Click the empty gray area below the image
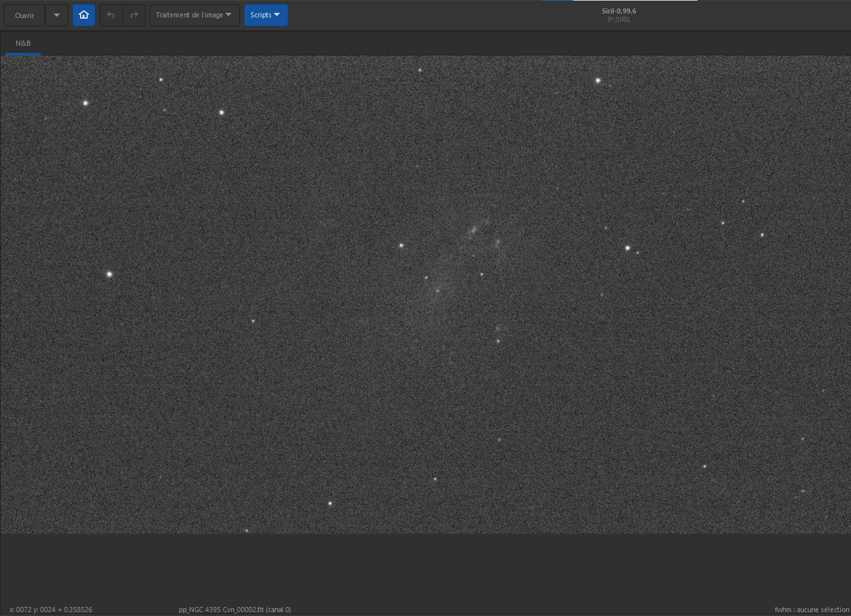851x616 pixels. point(425,568)
